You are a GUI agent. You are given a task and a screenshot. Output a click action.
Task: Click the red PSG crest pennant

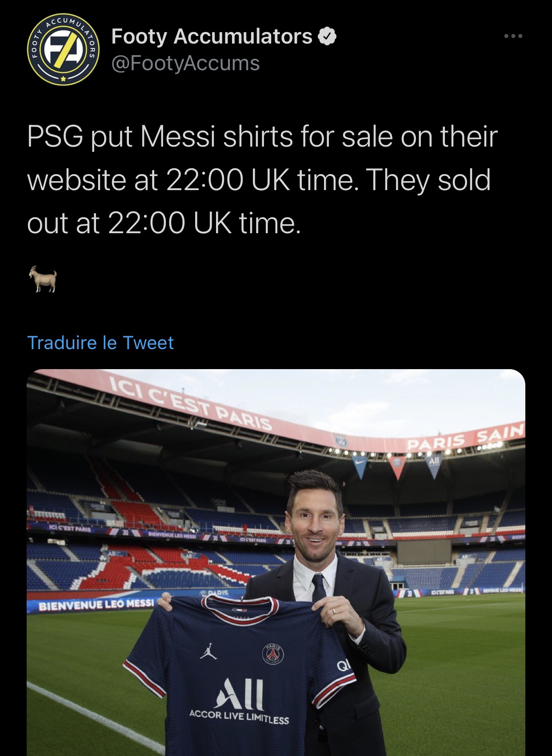[397, 466]
